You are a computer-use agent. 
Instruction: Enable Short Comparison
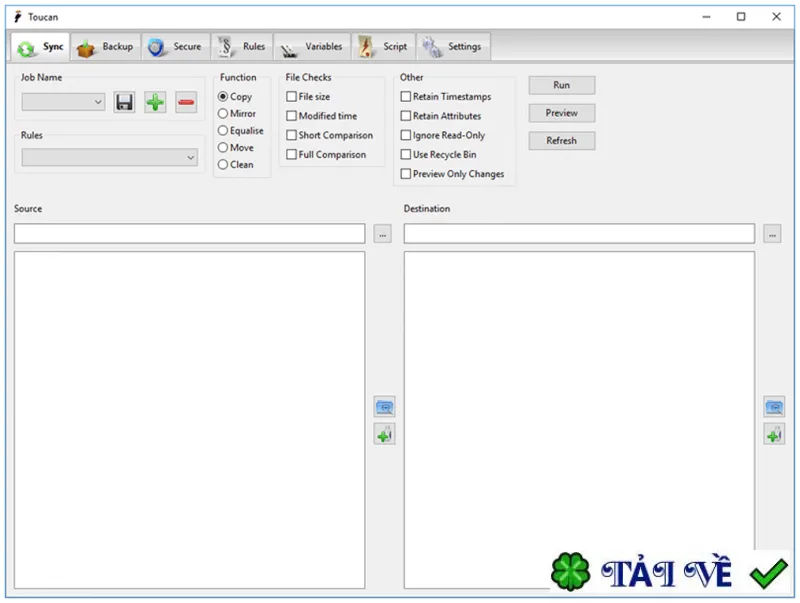click(x=330, y=135)
